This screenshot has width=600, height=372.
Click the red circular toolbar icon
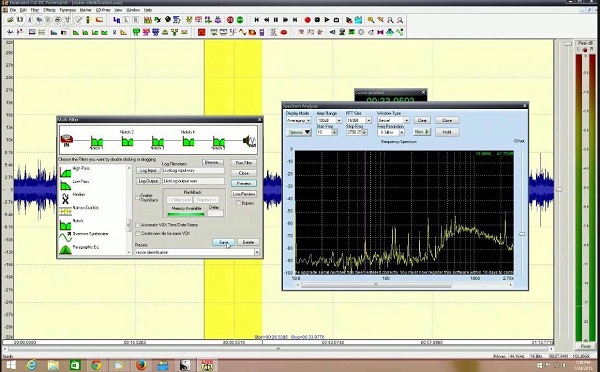pos(230,20)
